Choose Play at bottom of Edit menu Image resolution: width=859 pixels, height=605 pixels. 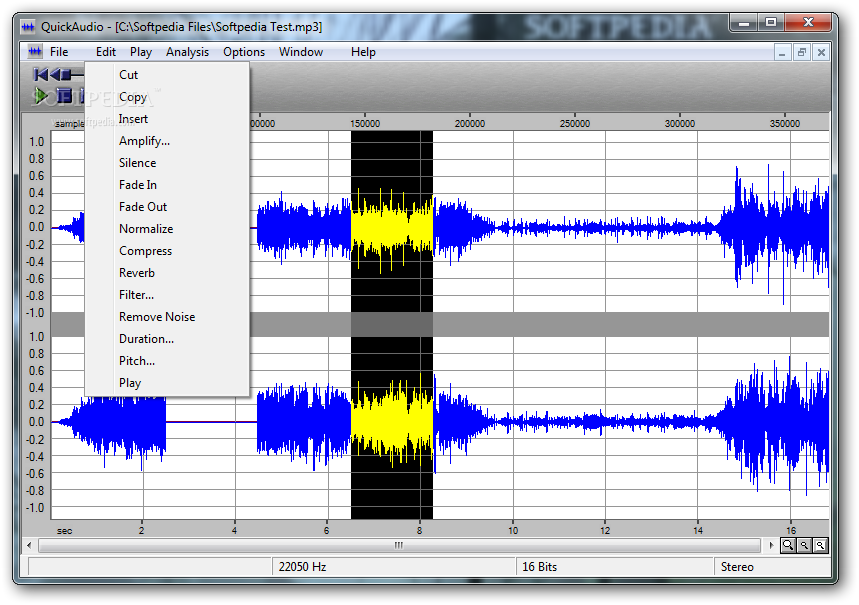[167, 383]
